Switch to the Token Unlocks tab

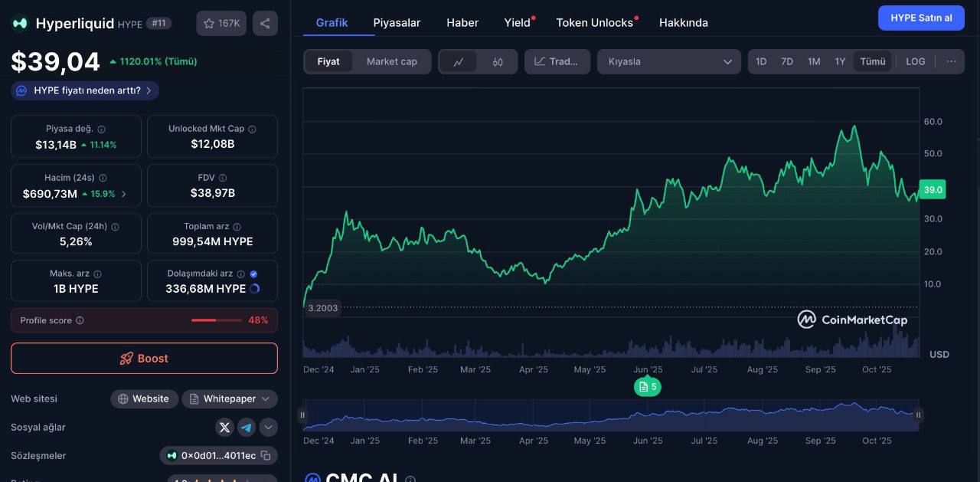[594, 22]
